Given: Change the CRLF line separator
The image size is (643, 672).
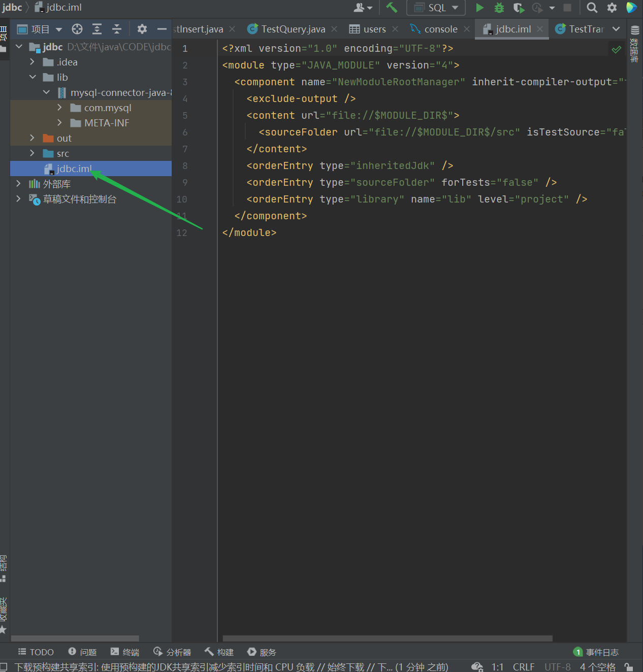Looking at the screenshot, I should pos(524,667).
